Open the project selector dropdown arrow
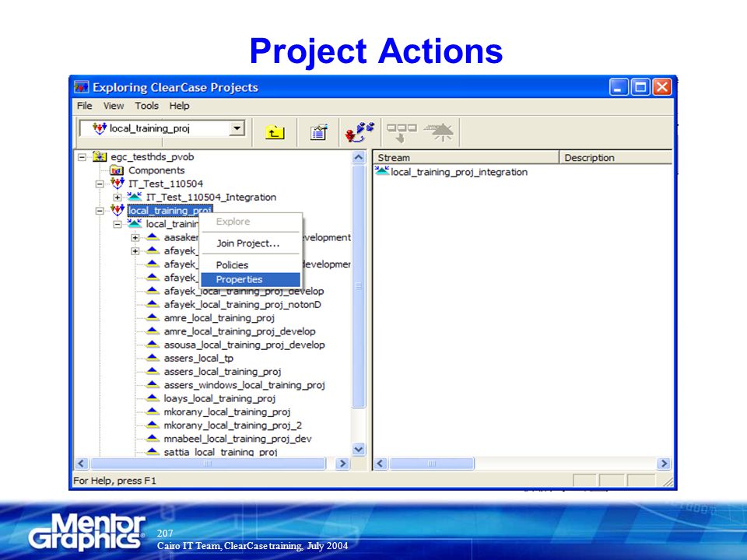This screenshot has width=747, height=560. 237,128
